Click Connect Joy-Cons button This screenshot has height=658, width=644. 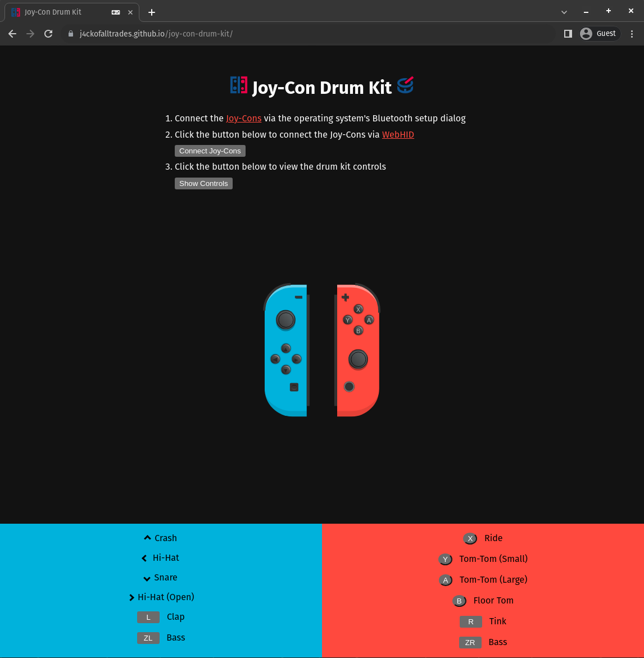click(210, 151)
